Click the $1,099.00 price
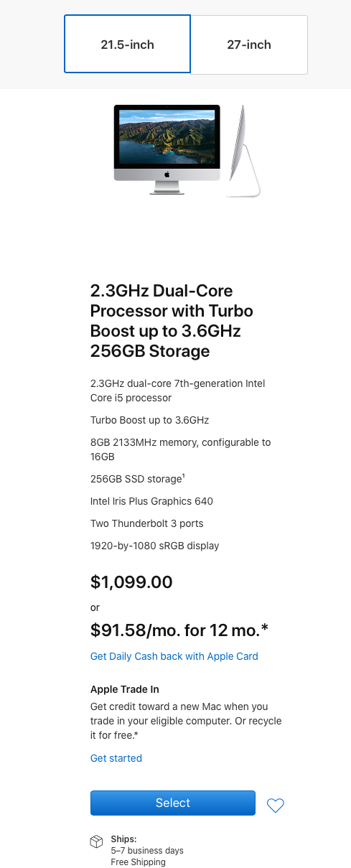351x868 pixels. click(131, 582)
